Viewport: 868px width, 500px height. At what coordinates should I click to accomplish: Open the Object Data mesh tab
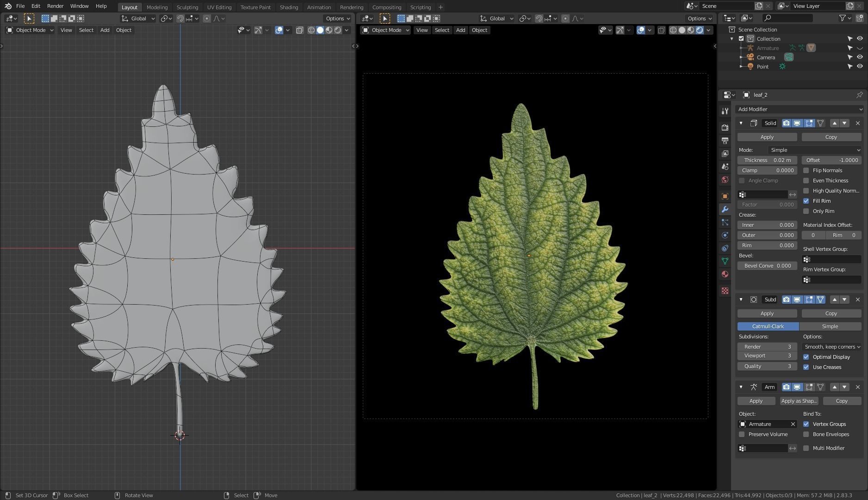pyautogui.click(x=725, y=261)
